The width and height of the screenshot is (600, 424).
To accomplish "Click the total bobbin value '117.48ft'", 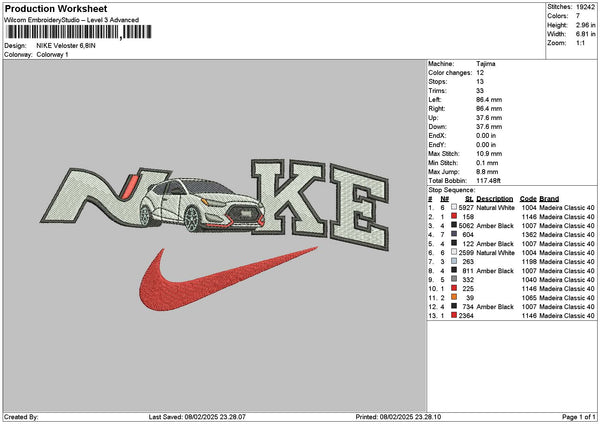I will [x=488, y=181].
